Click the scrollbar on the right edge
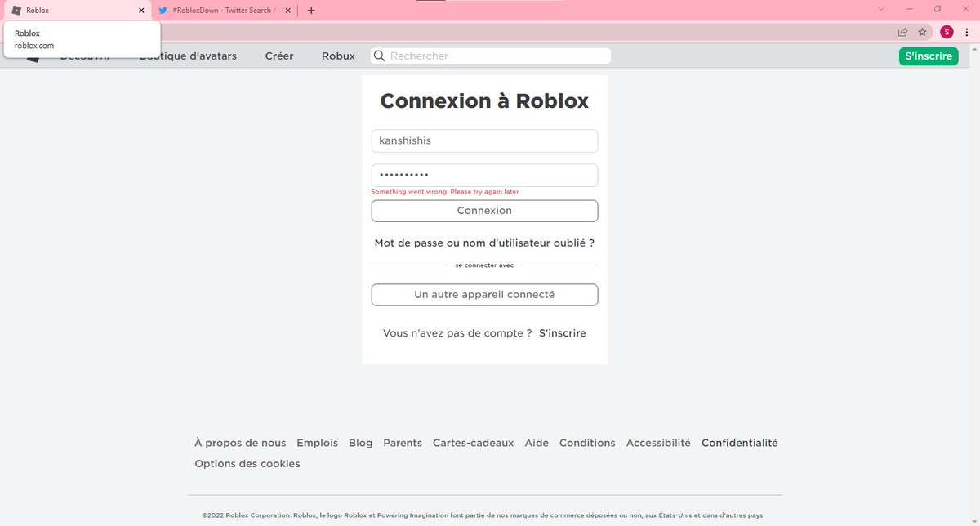 click(x=974, y=245)
